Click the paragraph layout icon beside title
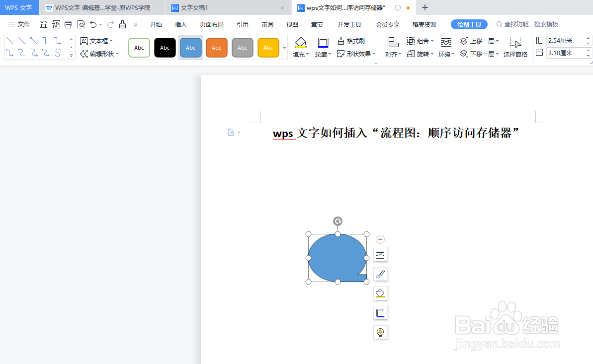This screenshot has width=593, height=364. point(231,132)
